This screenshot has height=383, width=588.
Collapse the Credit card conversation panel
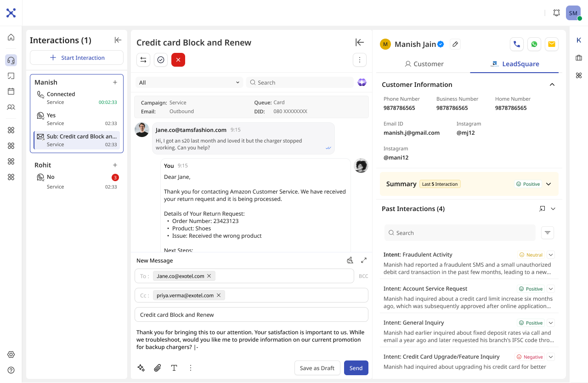pyautogui.click(x=360, y=42)
